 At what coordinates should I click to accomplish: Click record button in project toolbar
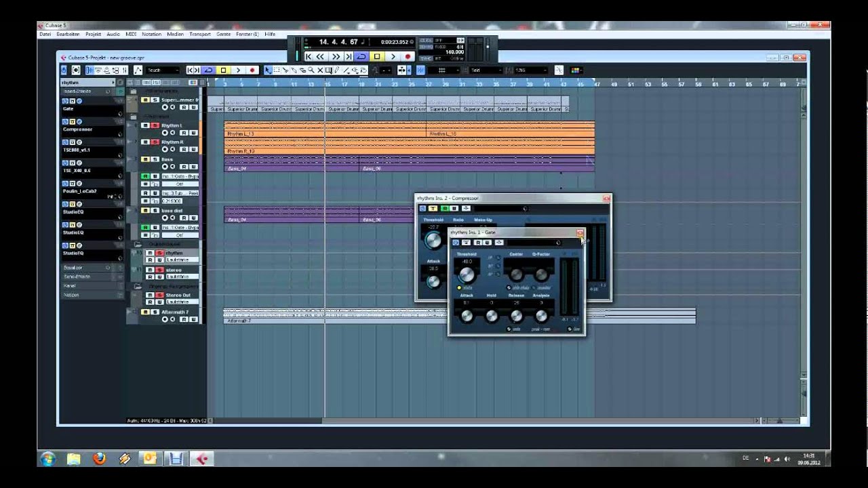[252, 70]
